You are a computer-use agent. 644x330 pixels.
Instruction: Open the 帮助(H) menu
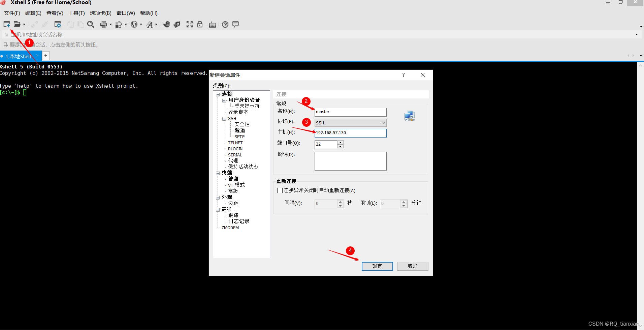(149, 13)
